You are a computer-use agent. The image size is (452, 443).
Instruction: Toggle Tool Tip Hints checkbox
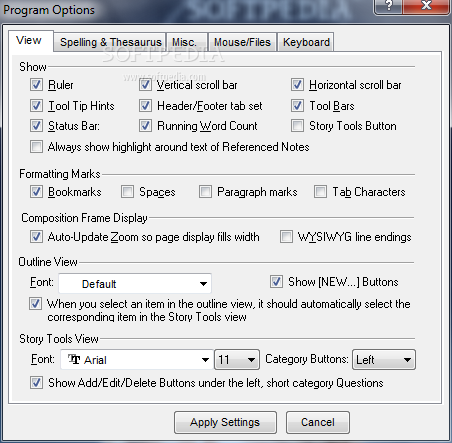[x=36, y=106]
